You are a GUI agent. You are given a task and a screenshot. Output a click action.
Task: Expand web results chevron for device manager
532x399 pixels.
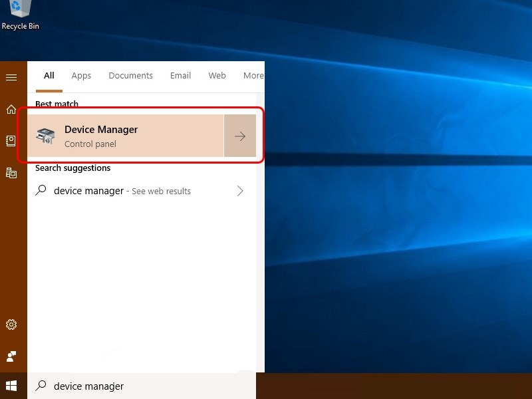[240, 191]
